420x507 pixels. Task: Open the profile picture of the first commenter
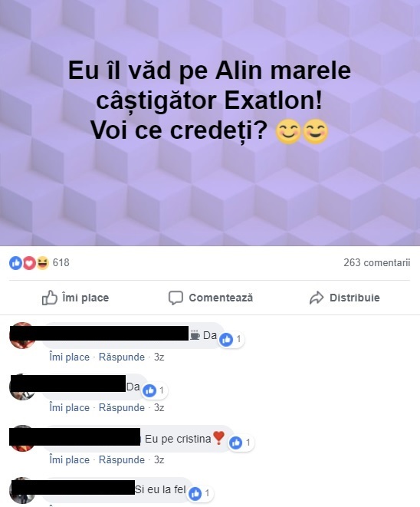(x=22, y=335)
